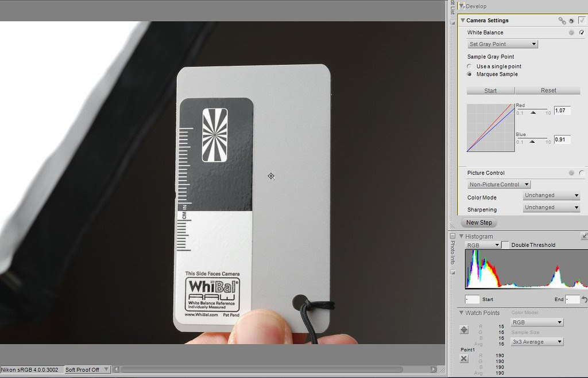Click the Edit List palette toggle icon
The image size is (588, 378).
[x=452, y=23]
